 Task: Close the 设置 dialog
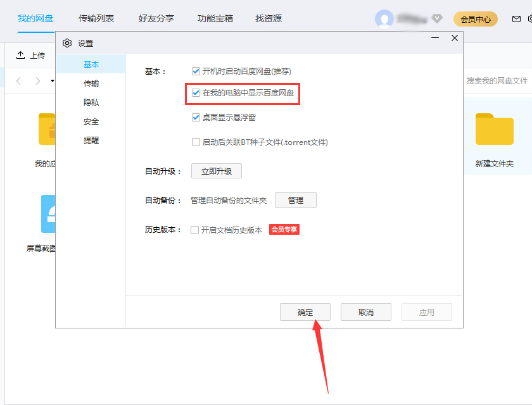click(455, 38)
